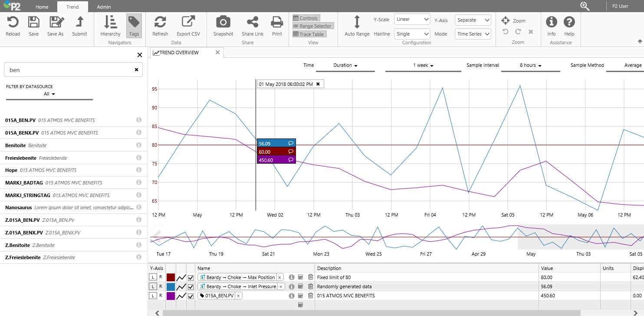Viewport: 644px width, 316px height.
Task: Take a Snapshot with the camera icon
Action: [223, 22]
